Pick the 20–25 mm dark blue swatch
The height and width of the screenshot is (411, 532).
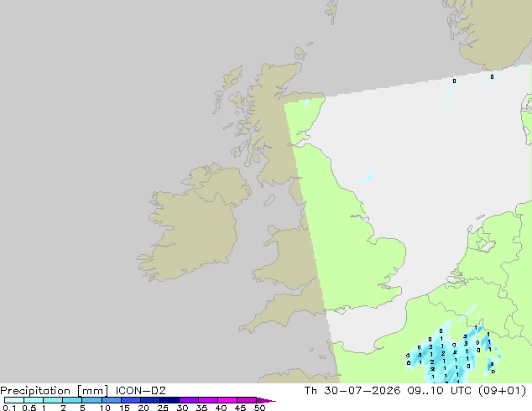click(149, 400)
